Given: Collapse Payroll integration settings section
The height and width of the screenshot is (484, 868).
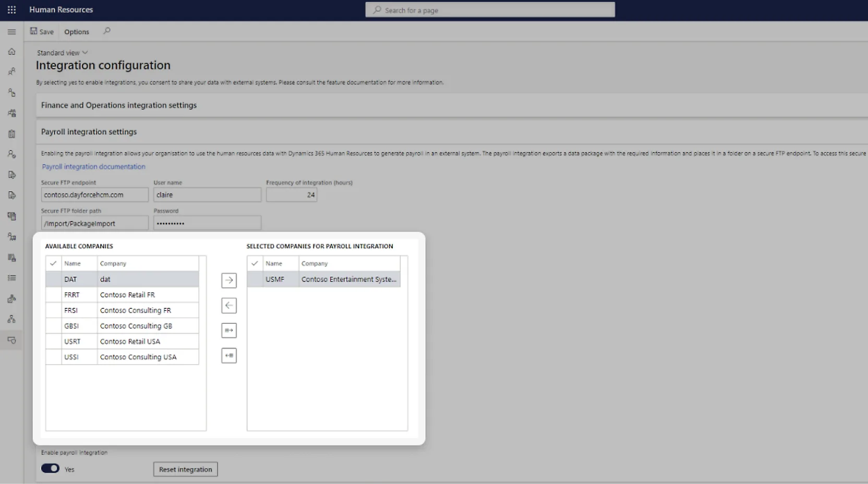Looking at the screenshot, I should 452,132.
